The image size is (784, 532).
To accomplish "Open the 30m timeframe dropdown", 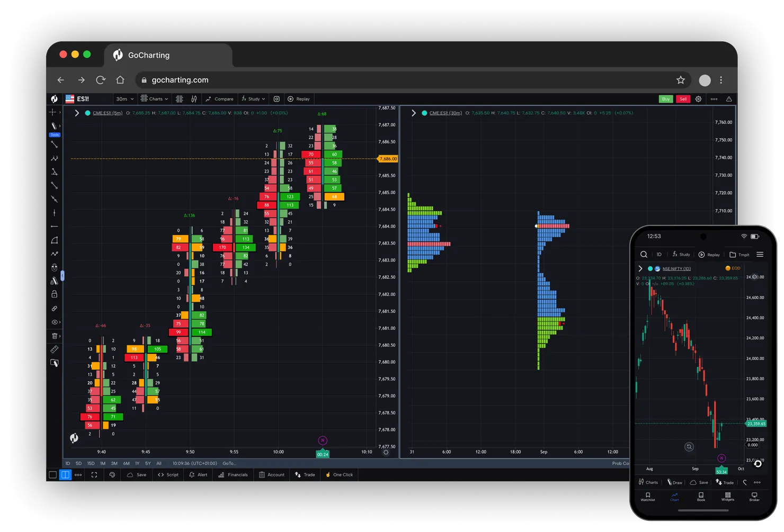I will [x=125, y=99].
